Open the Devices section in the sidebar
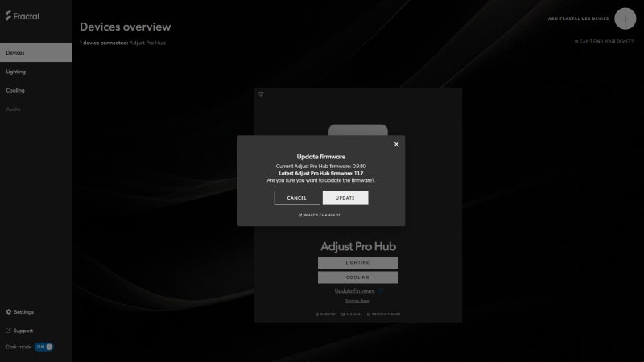This screenshot has height=362, width=644. tap(35, 53)
